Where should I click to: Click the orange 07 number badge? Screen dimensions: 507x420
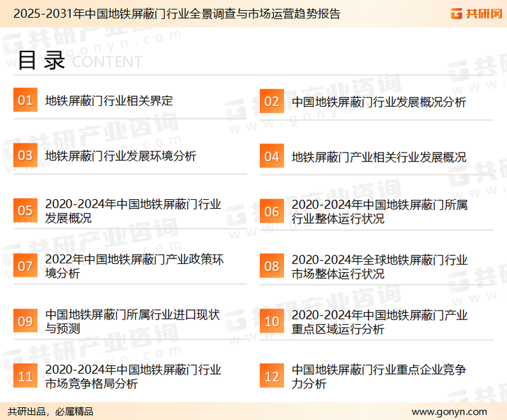click(25, 265)
